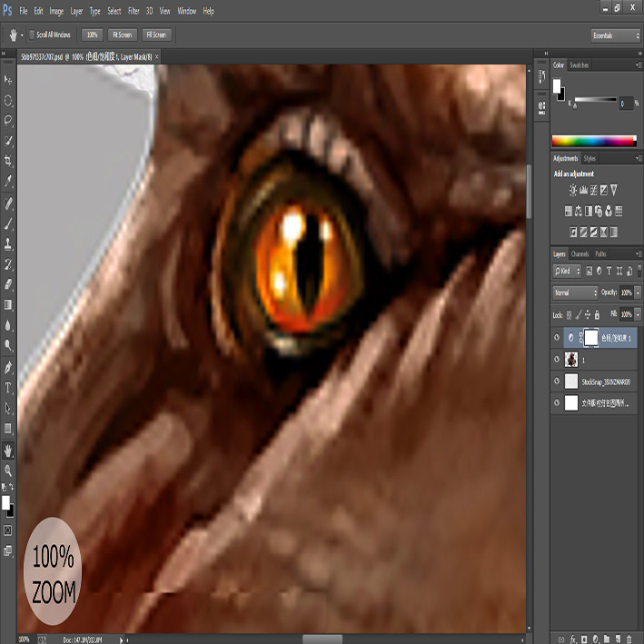Select the Eyedropper tool
Screen dimensions: 644x644
pyautogui.click(x=8, y=181)
